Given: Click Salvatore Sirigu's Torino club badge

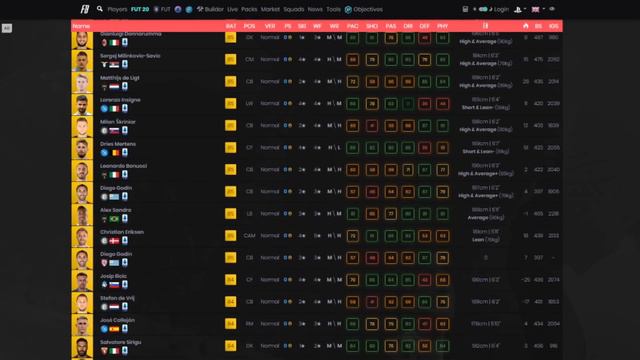Looking at the screenshot, I should click(104, 351).
